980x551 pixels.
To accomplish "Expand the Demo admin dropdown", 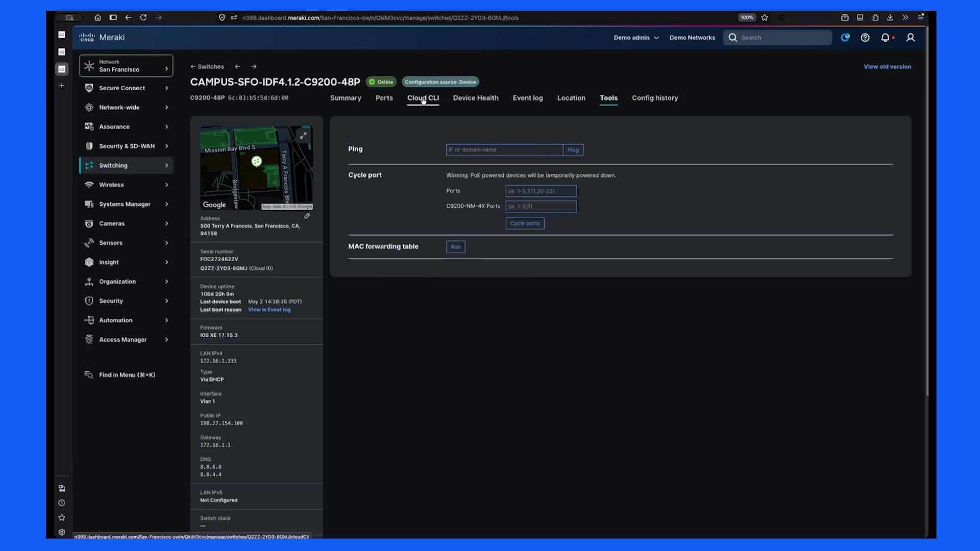I will (x=636, y=38).
